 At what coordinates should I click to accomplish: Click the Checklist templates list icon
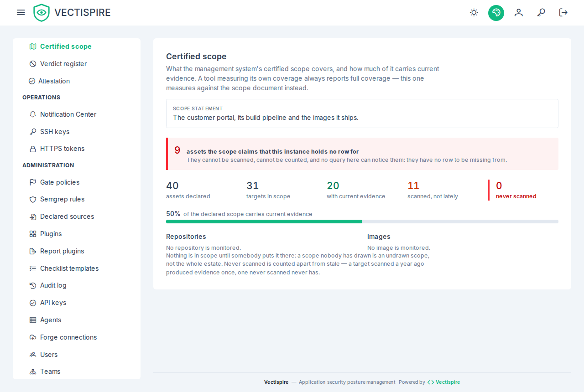click(33, 268)
